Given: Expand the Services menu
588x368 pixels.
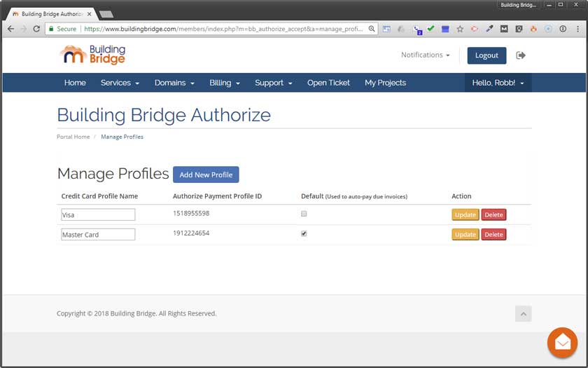Looking at the screenshot, I should (x=120, y=83).
